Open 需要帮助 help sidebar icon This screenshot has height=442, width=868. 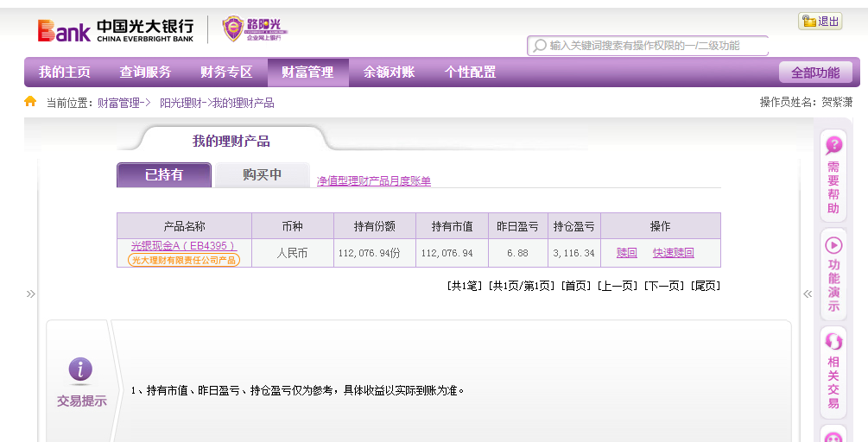click(833, 175)
